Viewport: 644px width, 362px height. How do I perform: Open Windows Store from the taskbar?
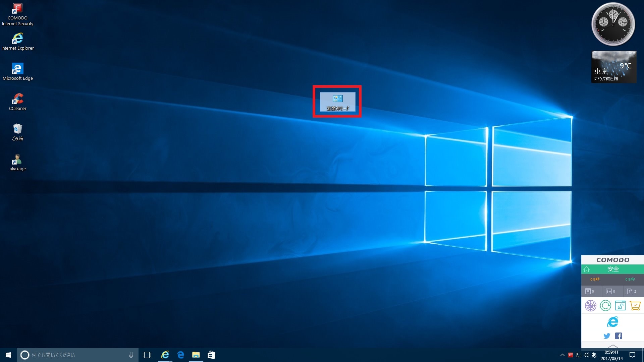point(211,355)
